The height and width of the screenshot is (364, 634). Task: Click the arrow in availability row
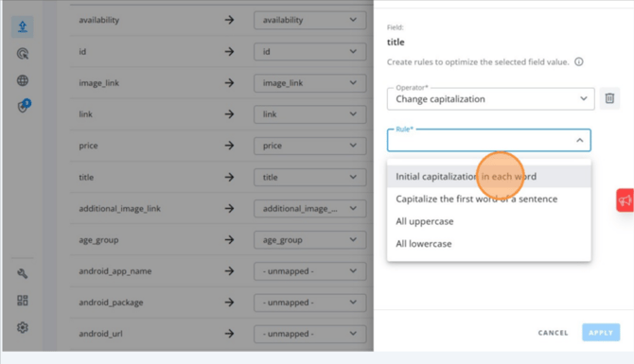click(229, 20)
